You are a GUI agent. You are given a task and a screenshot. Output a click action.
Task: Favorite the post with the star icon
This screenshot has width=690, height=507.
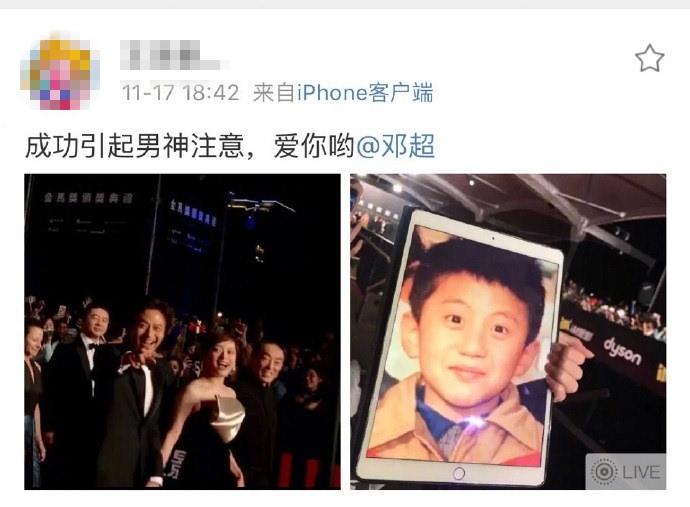pyautogui.click(x=650, y=58)
